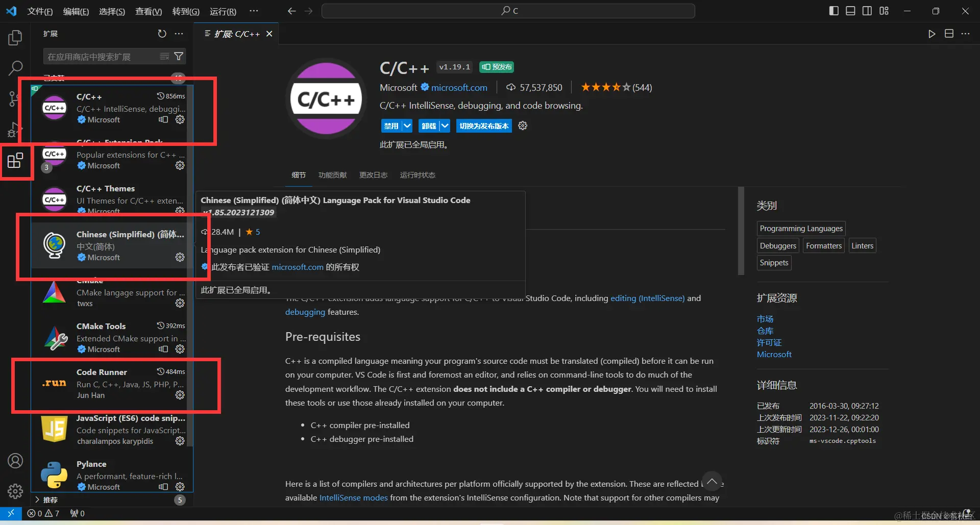Toggle pre-release icon on CMake Tools item
Image resolution: width=980 pixels, height=525 pixels.
[163, 349]
